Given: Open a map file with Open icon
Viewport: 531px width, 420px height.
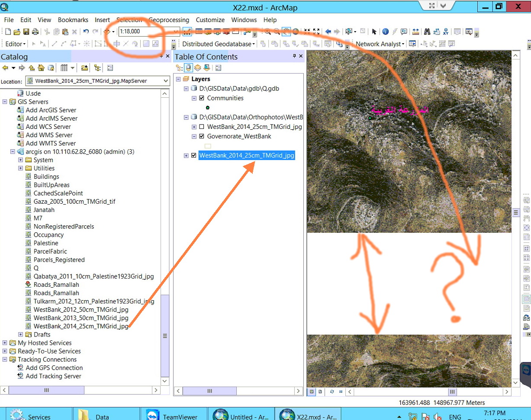Looking at the screenshot, I should (17, 32).
